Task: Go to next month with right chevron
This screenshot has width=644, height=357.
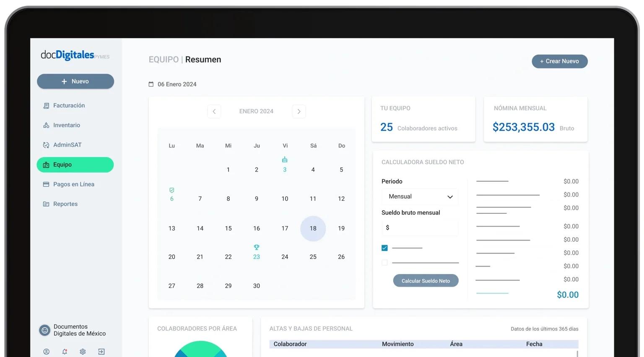Action: click(x=299, y=111)
